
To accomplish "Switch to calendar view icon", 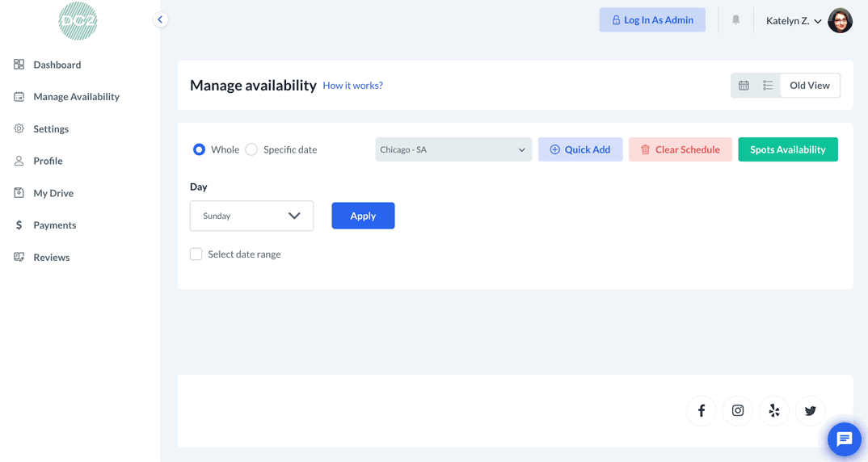I will coord(744,86).
